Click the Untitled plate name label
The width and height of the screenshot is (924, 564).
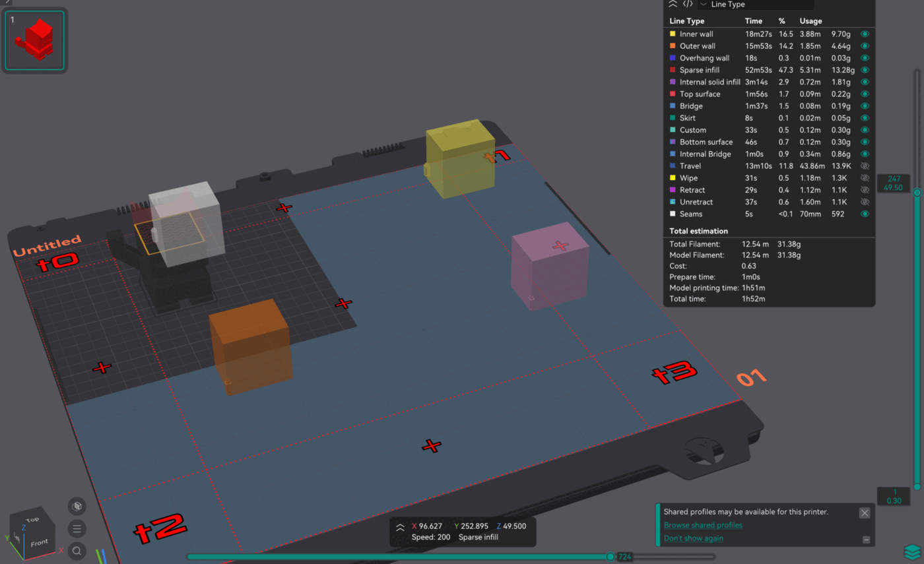point(47,245)
